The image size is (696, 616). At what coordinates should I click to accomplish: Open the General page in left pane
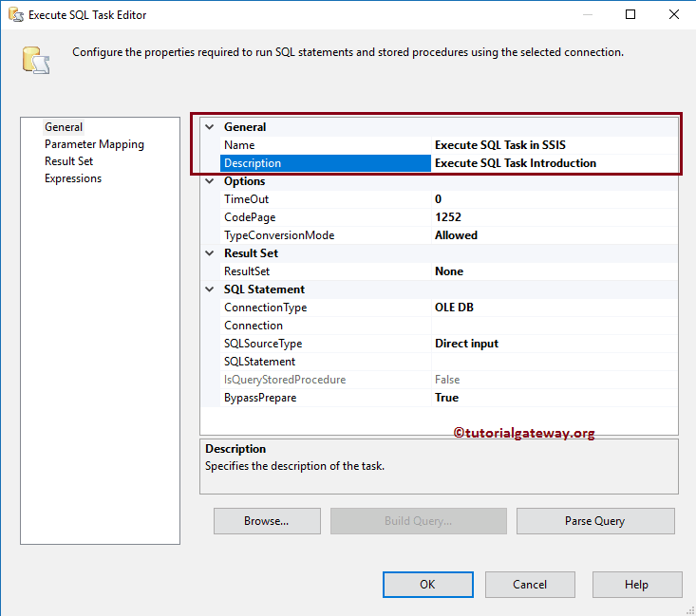pyautogui.click(x=64, y=127)
